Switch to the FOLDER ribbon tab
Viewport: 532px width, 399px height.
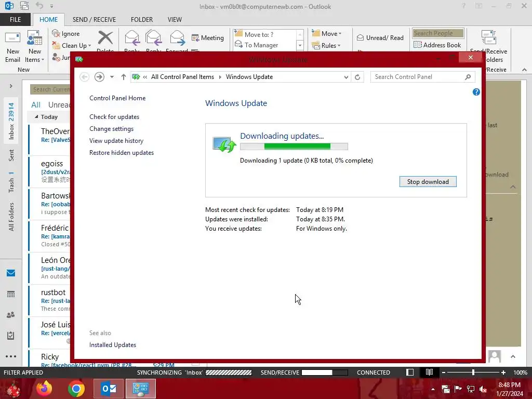click(x=142, y=19)
